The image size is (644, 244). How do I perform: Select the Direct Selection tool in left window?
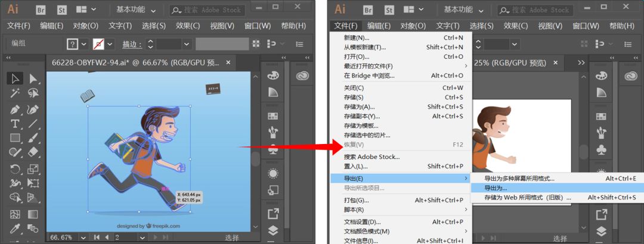pyautogui.click(x=33, y=79)
